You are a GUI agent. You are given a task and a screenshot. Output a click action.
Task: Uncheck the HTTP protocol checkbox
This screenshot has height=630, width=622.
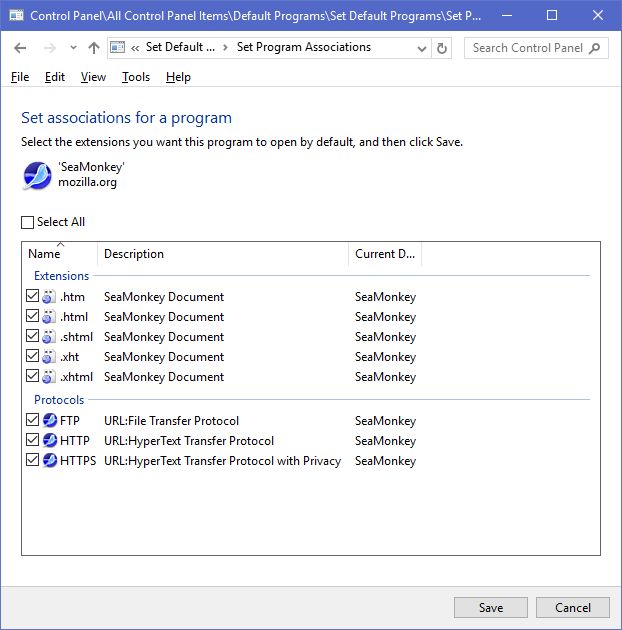33,441
